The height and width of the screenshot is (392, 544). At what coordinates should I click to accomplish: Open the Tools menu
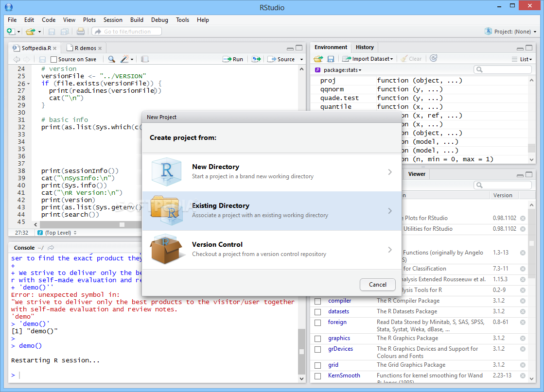(182, 20)
